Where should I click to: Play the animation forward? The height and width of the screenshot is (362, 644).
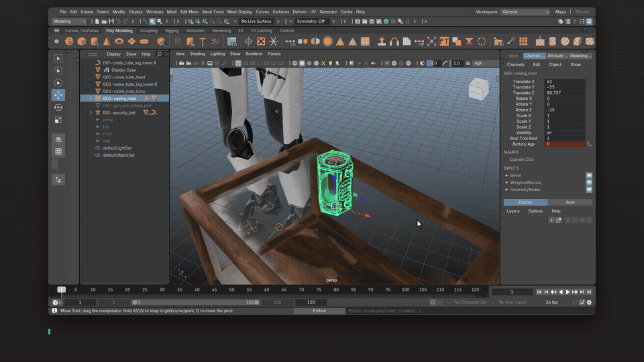568,292
